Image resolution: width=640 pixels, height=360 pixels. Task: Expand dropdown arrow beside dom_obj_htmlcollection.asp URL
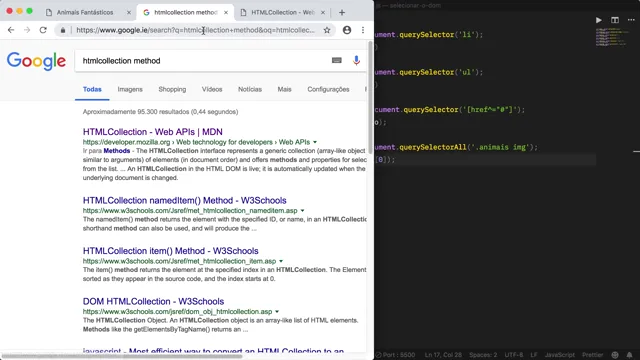click(x=277, y=311)
